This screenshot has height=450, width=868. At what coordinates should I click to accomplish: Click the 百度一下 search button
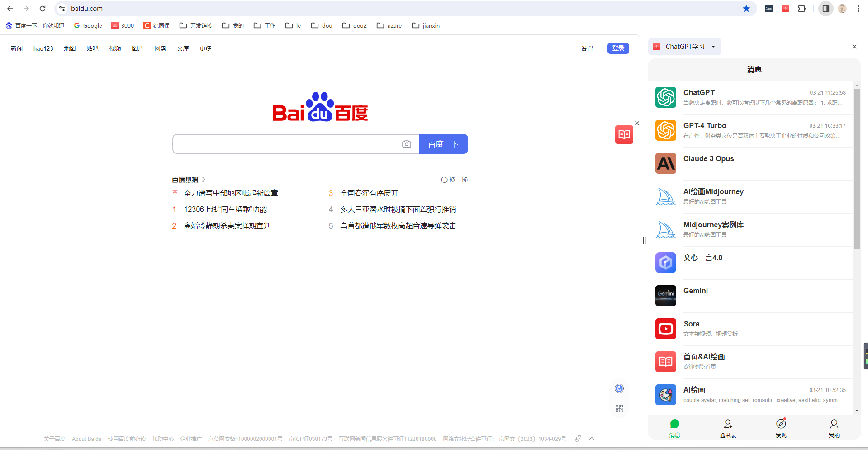pyautogui.click(x=444, y=144)
